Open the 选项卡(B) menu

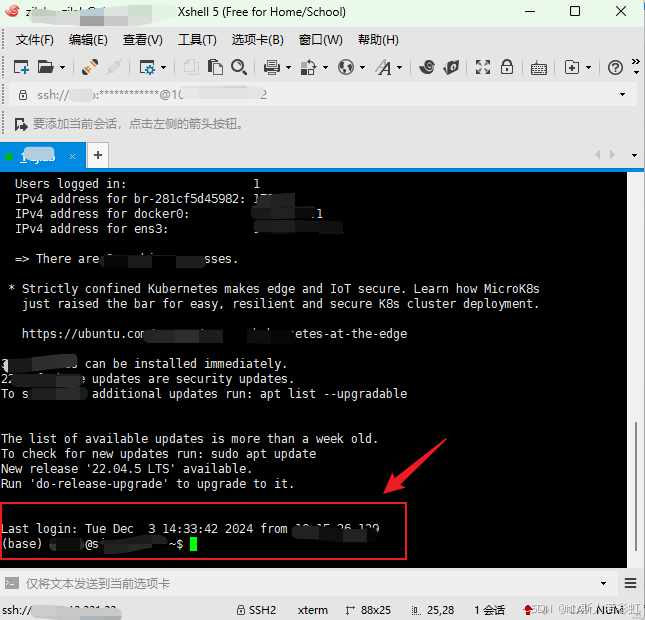click(x=258, y=40)
